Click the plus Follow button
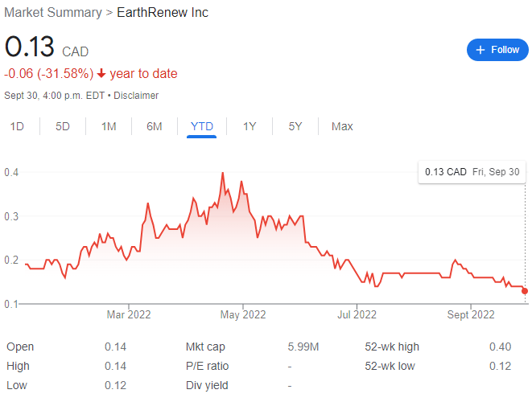532x402 pixels. coord(497,50)
